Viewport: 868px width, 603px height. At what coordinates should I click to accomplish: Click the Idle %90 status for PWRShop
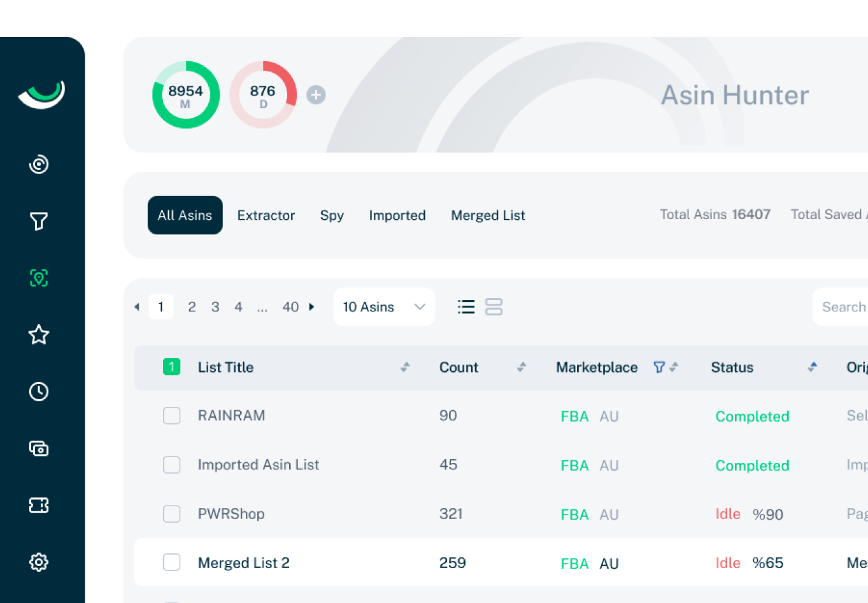(750, 514)
